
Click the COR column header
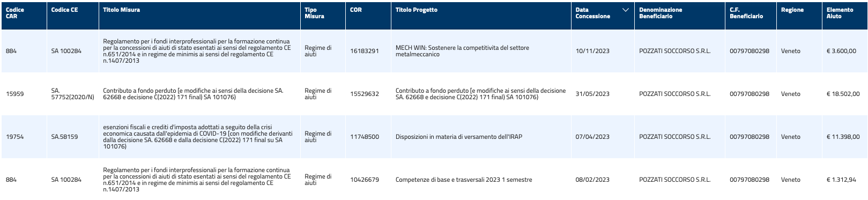(x=356, y=10)
